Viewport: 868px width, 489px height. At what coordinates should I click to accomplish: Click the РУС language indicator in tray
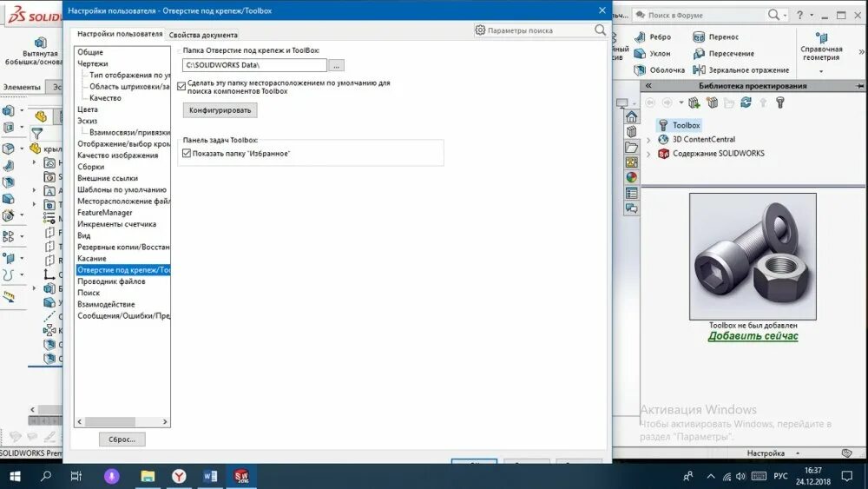click(x=780, y=476)
